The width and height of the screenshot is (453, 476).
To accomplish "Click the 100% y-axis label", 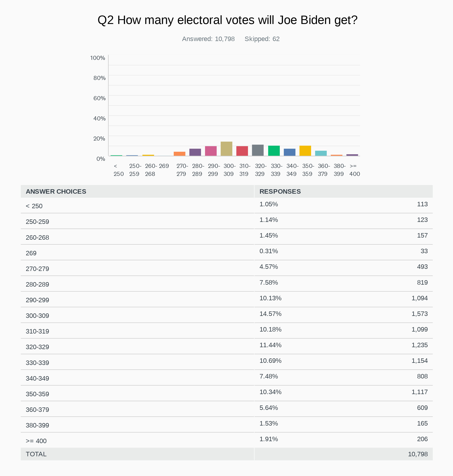I will 98,58.
